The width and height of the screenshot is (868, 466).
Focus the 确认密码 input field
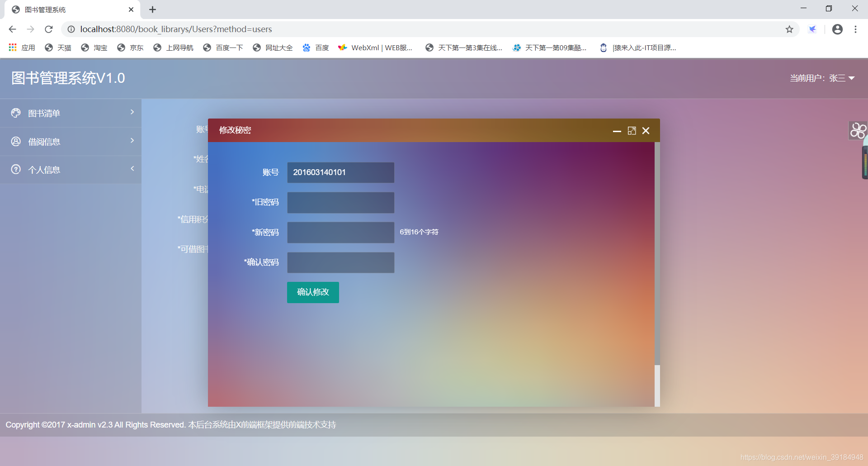pos(340,262)
